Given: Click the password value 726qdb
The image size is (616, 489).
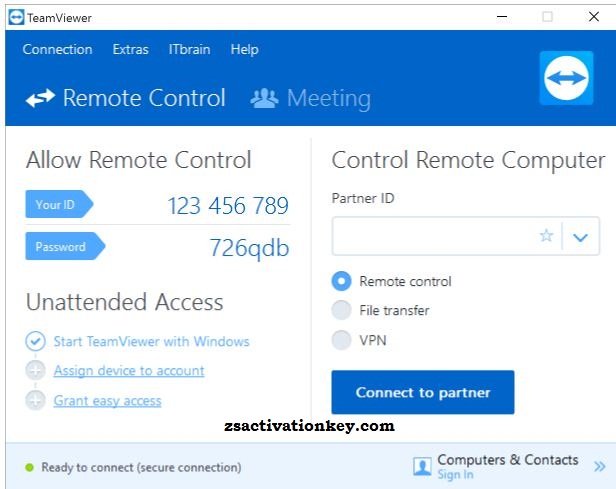Looking at the screenshot, I should (249, 248).
